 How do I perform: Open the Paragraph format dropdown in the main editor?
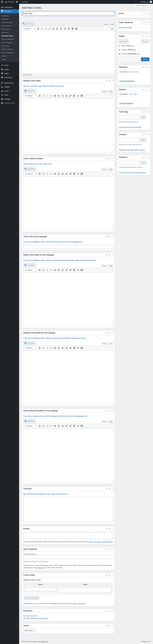click(x=29, y=29)
